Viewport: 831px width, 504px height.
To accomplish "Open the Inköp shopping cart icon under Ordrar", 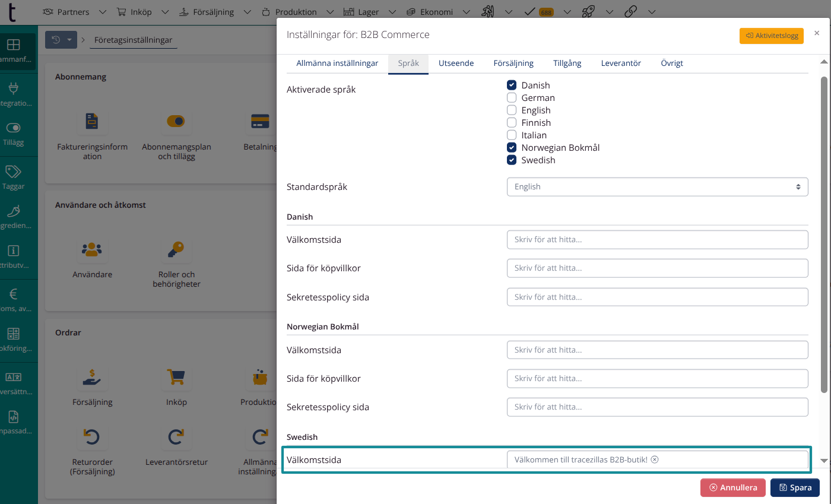I will click(x=176, y=378).
